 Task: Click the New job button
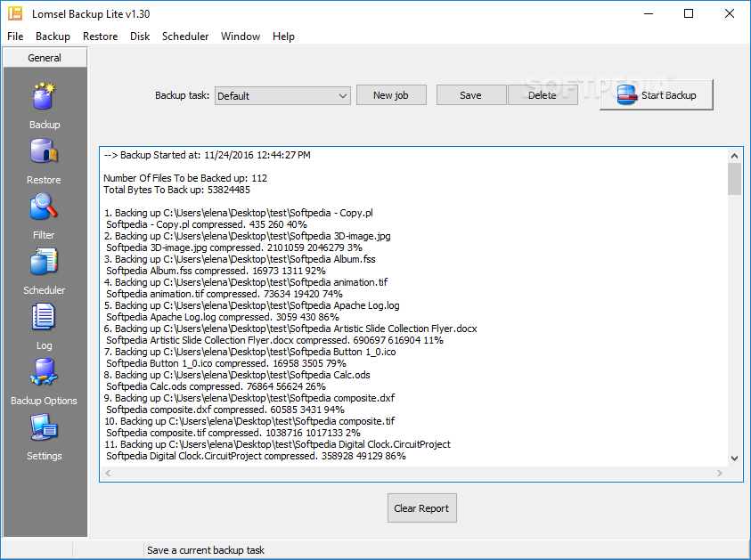pyautogui.click(x=391, y=95)
